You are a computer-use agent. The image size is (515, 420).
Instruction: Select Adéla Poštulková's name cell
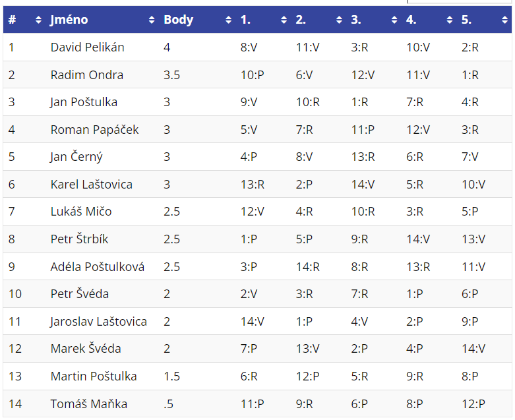pyautogui.click(x=97, y=266)
